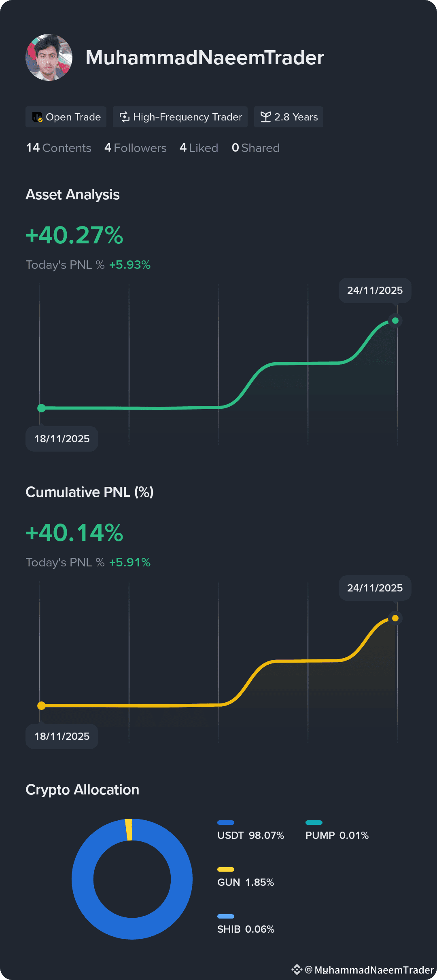Click the Open Trade badge icon
Viewport: 437px width, 980px height.
37,117
